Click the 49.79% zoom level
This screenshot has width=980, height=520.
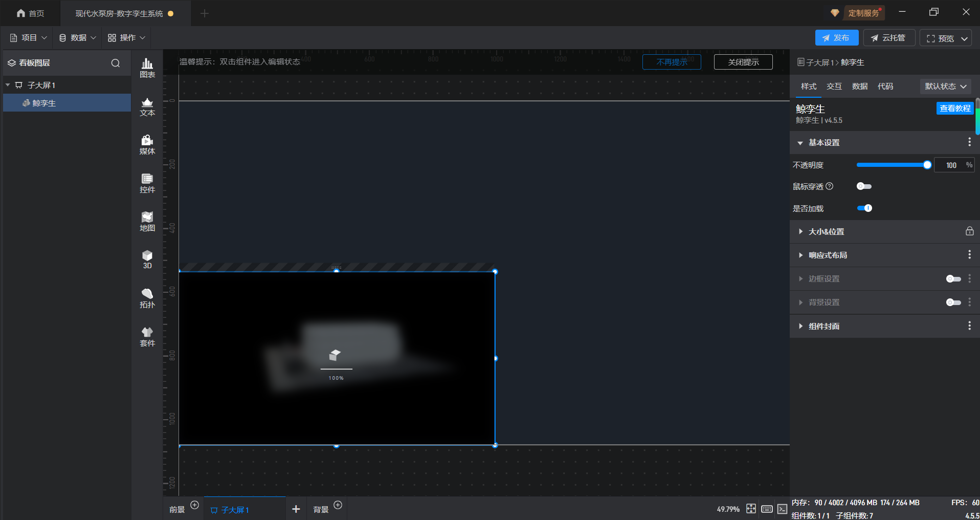pyautogui.click(x=728, y=509)
